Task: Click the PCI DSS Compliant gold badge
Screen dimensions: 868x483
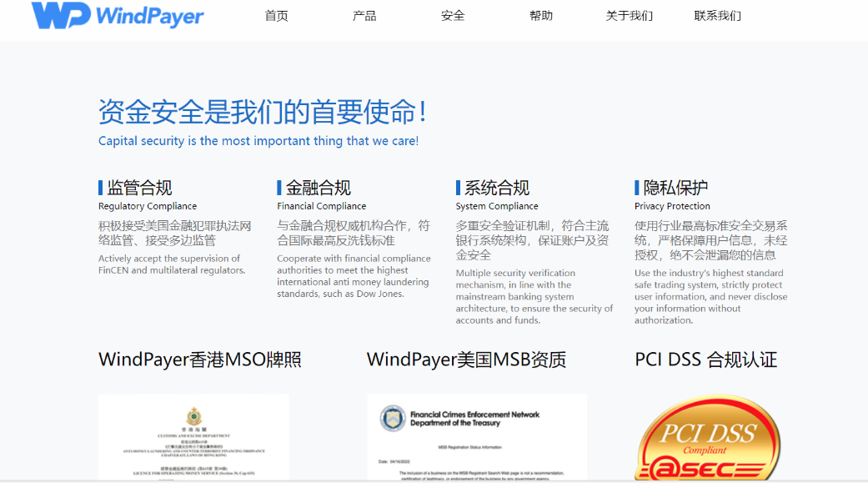Action: point(708,437)
